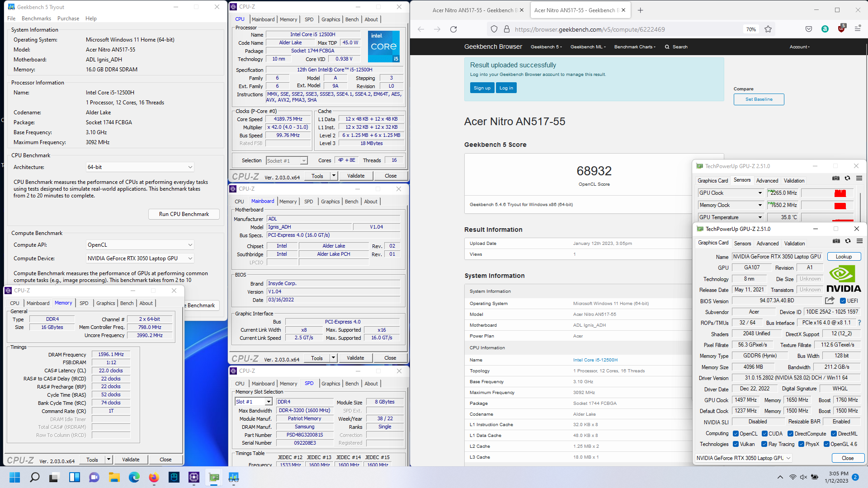Toggle OpenGL 4.6 checkbox in GPU-Z

826,444
